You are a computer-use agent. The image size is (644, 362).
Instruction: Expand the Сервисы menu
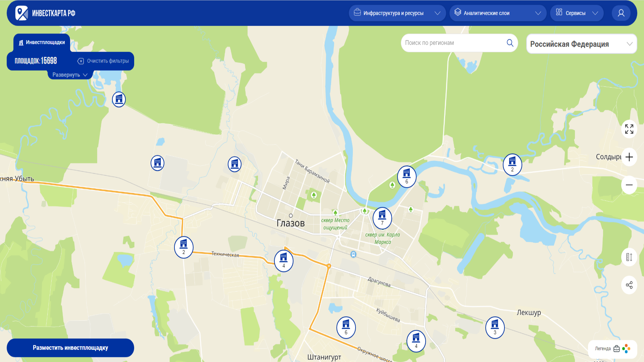[x=577, y=13]
